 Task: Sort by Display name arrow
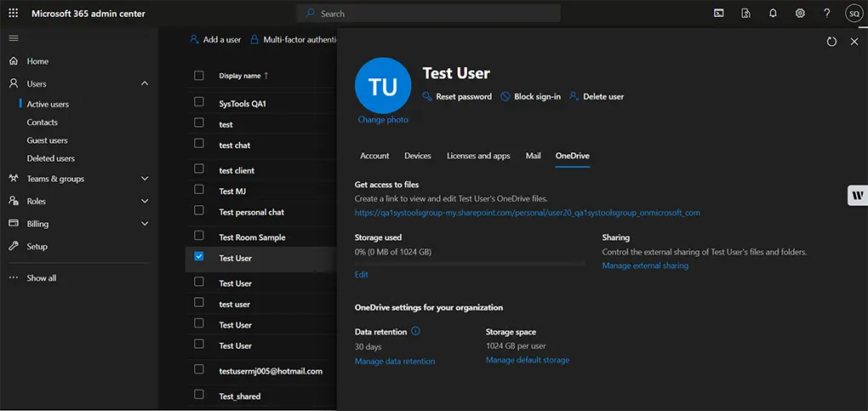click(266, 76)
